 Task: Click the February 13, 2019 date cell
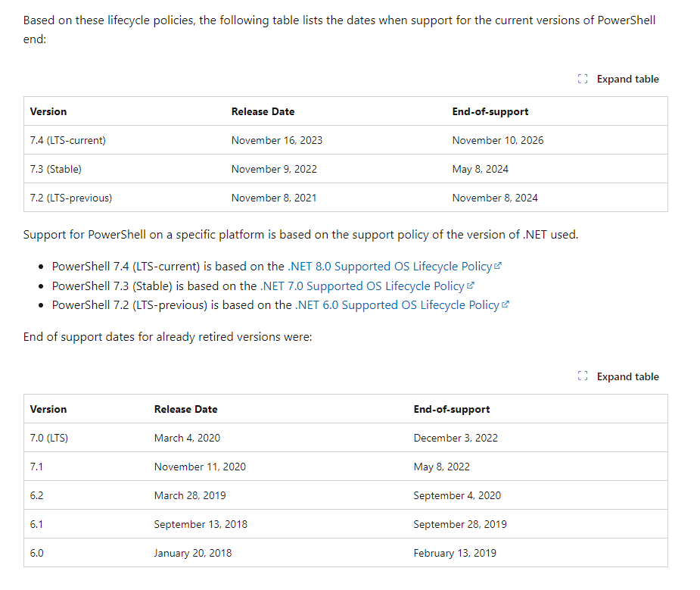point(455,553)
